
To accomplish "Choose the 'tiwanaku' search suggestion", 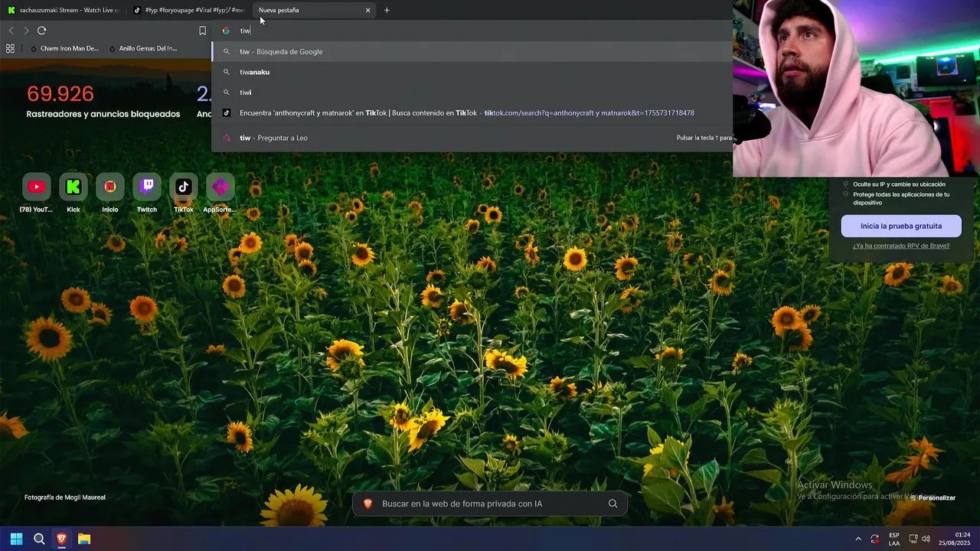I will (x=472, y=72).
